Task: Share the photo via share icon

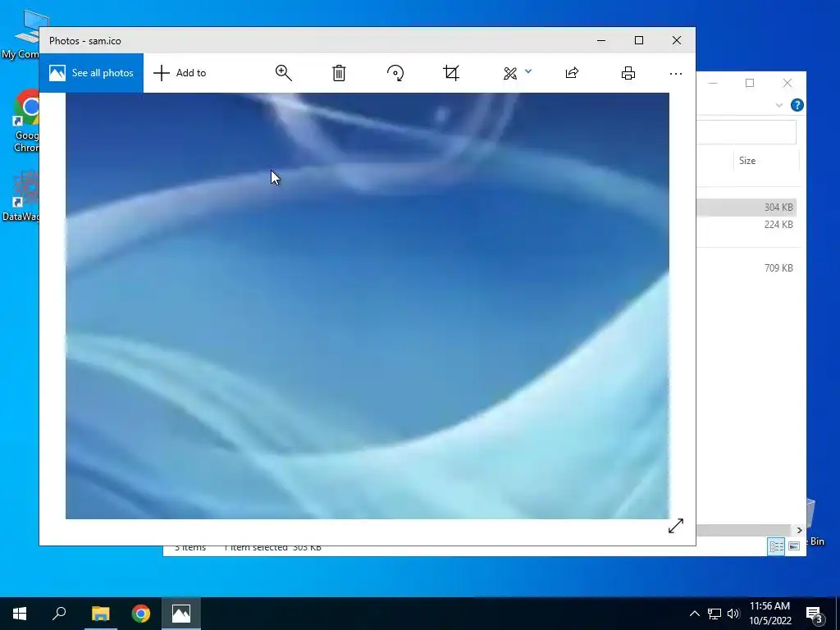Action: [x=572, y=73]
